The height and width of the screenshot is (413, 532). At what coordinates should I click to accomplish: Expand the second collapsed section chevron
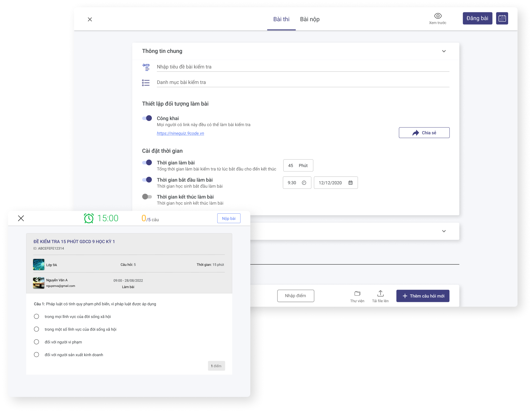coord(444,231)
